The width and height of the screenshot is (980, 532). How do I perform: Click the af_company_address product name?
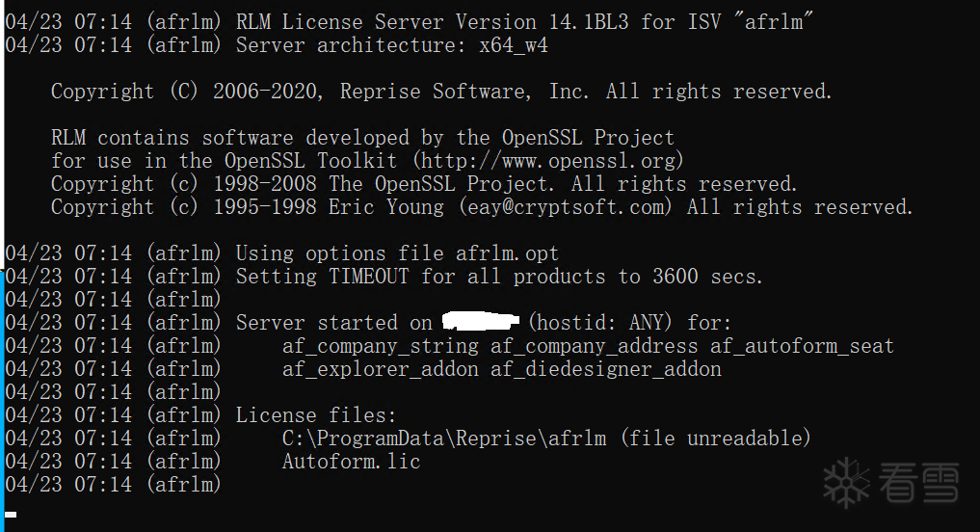[x=594, y=346]
